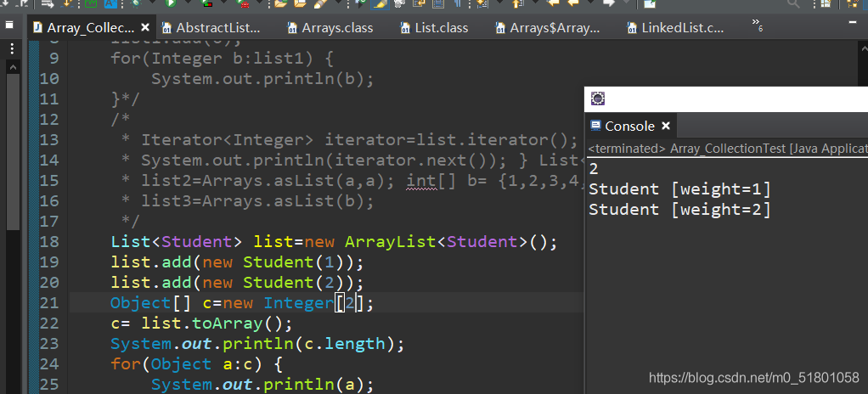Image resolution: width=868 pixels, height=394 pixels.
Task: Click 'Object[] c=new Integer[2];' line
Action: (x=242, y=303)
